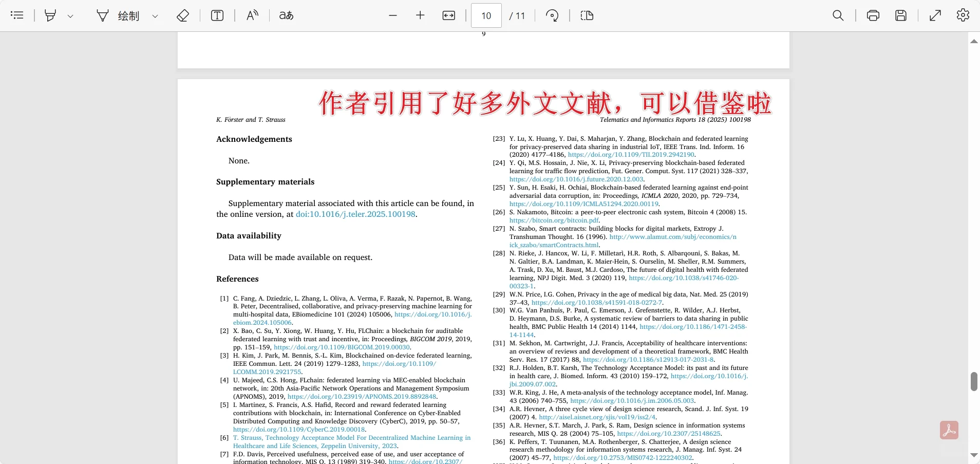The height and width of the screenshot is (464, 980).
Task: Open the translate tool
Action: [286, 15]
